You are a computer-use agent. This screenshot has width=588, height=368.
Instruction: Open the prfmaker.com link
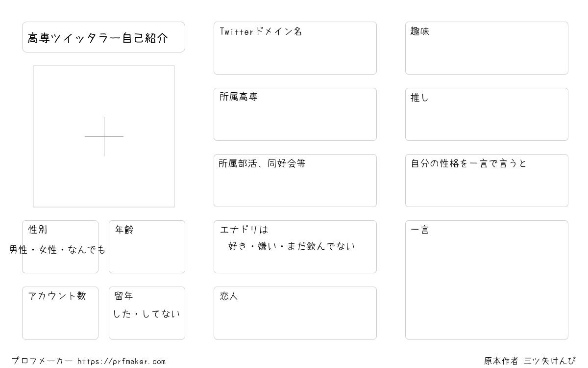coord(122,362)
